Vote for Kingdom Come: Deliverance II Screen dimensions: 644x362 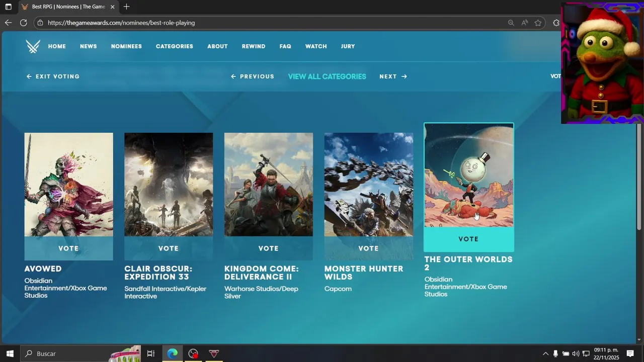(269, 248)
